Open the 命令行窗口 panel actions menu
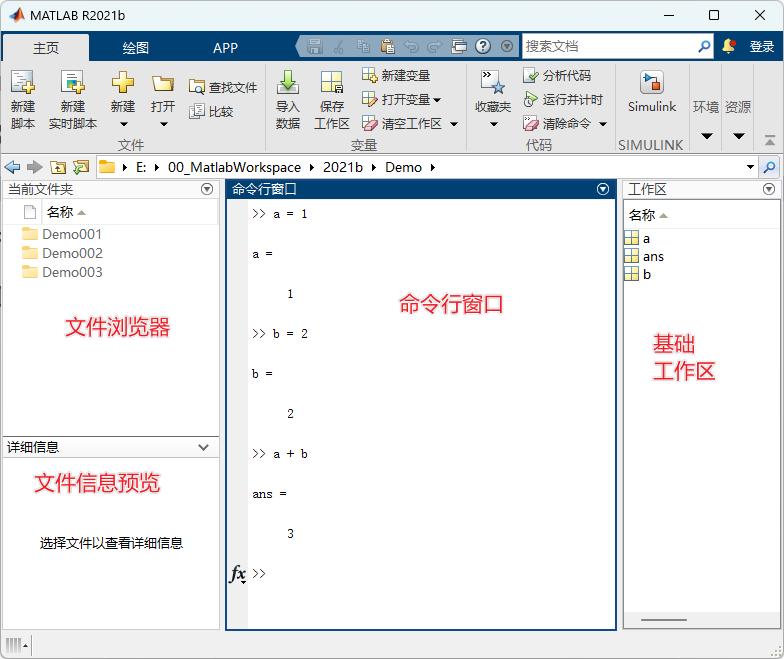This screenshot has height=659, width=784. (603, 189)
